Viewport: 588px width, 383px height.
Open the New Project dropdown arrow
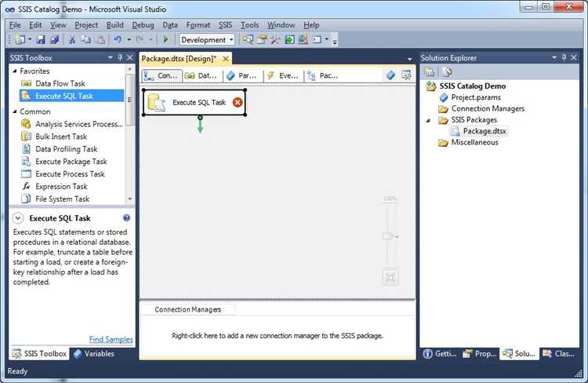click(30, 39)
